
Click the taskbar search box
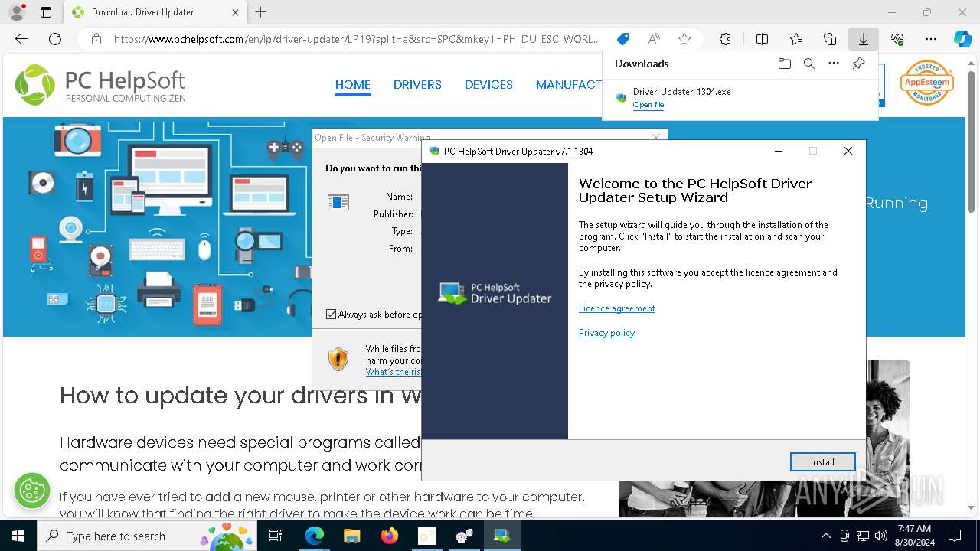[145, 536]
